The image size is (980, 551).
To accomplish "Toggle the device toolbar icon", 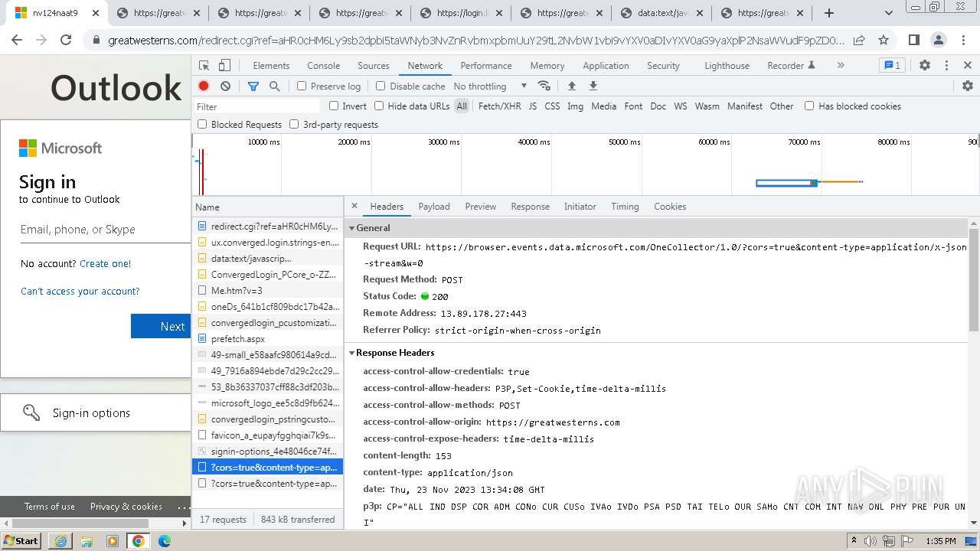I will (224, 66).
